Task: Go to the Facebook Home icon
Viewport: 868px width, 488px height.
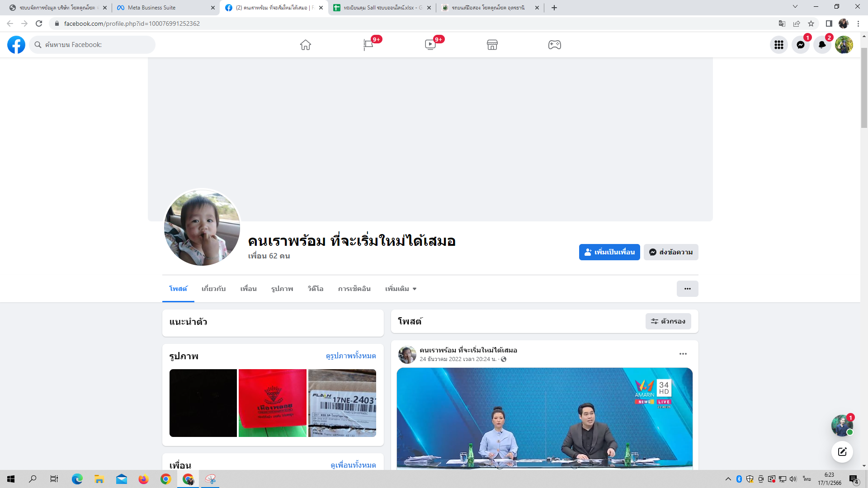Action: 306,45
